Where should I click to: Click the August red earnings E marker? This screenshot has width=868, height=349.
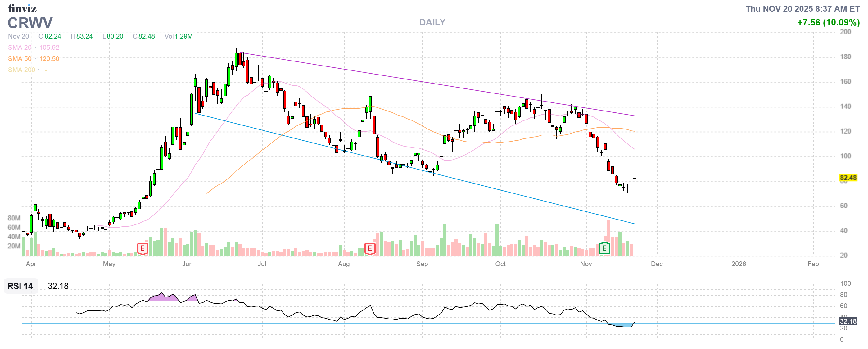pos(370,249)
